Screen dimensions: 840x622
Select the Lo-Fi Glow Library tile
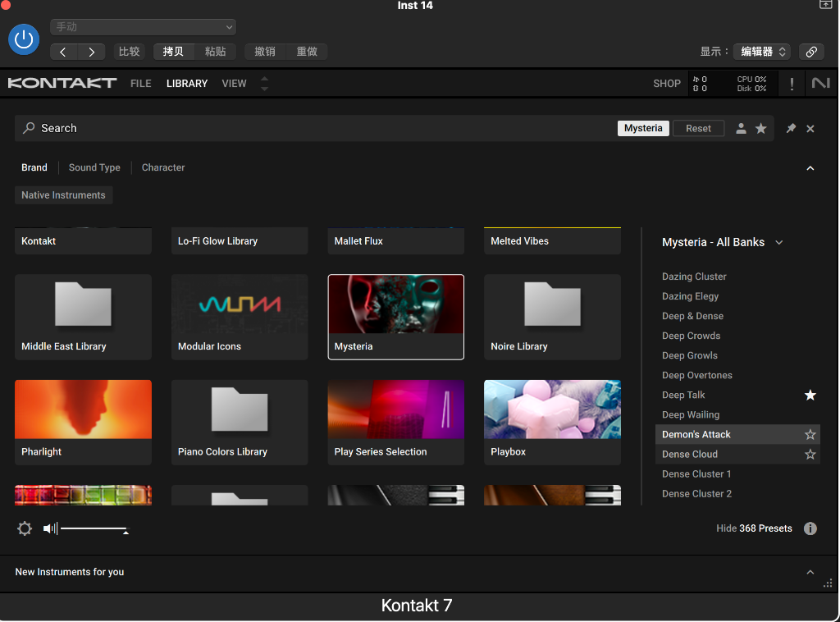(240, 241)
